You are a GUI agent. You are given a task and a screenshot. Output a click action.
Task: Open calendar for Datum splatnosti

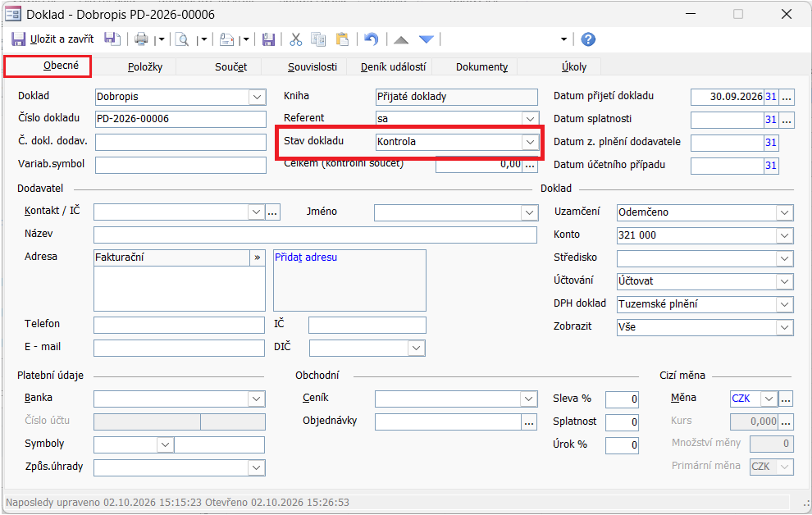point(770,120)
